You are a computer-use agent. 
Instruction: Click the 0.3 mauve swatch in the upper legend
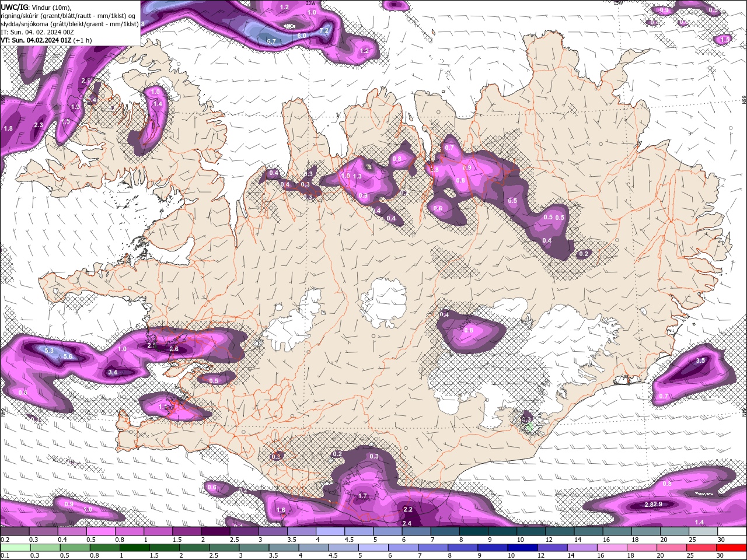[x=43, y=531]
